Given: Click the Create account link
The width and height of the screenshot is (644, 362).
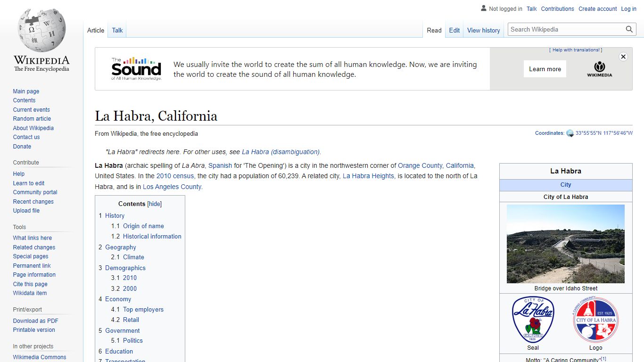Looking at the screenshot, I should point(598,9).
